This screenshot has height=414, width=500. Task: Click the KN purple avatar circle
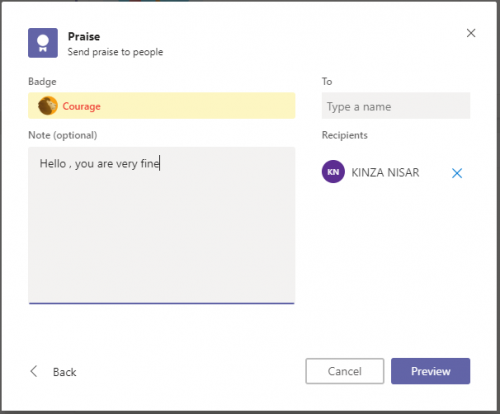[333, 172]
